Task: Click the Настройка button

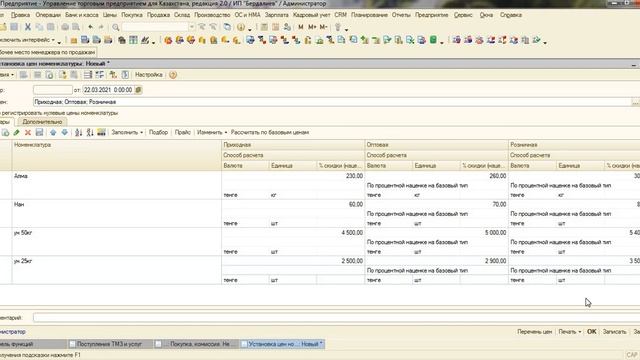Action: [149, 75]
